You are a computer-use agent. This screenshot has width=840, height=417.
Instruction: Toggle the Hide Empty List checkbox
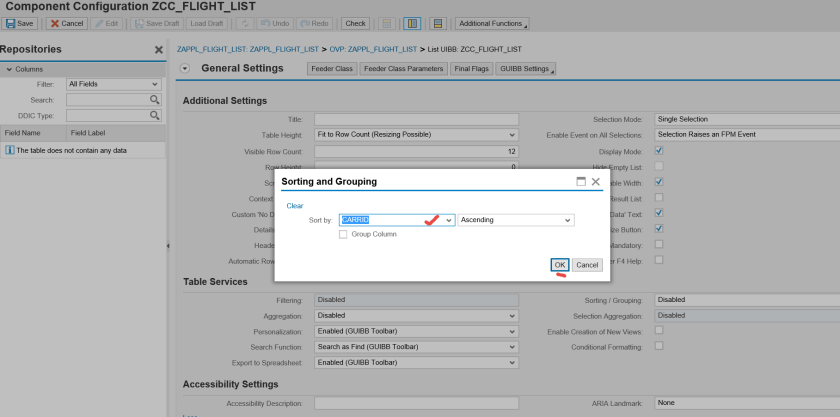click(x=659, y=166)
